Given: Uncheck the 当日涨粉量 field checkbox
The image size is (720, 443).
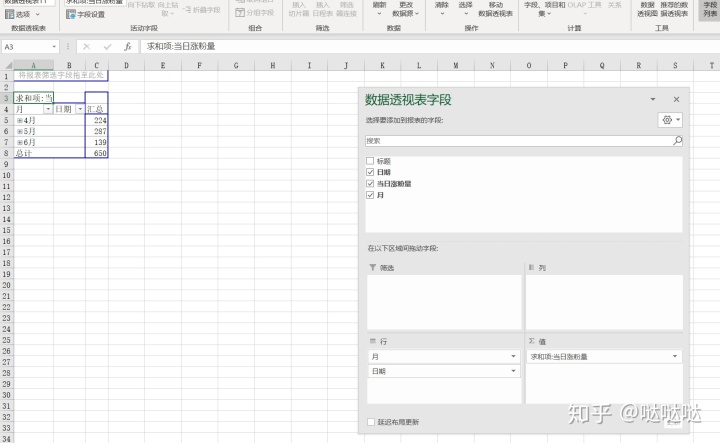Looking at the screenshot, I should click(x=370, y=184).
